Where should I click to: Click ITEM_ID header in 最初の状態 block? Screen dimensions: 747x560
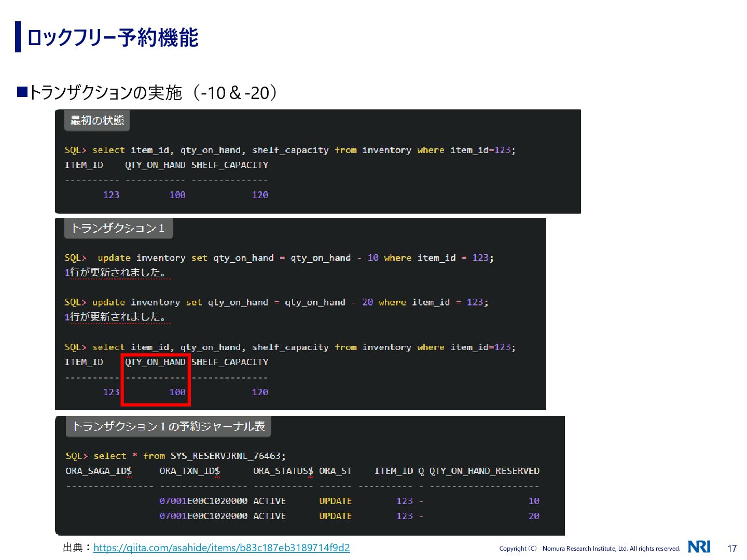[84, 165]
